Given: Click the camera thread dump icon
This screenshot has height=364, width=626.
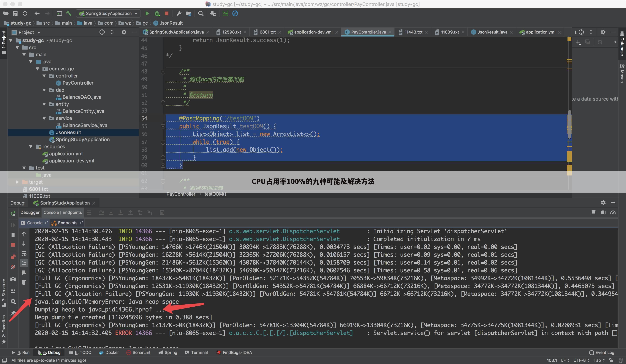Looking at the screenshot, I should (x=13, y=279).
